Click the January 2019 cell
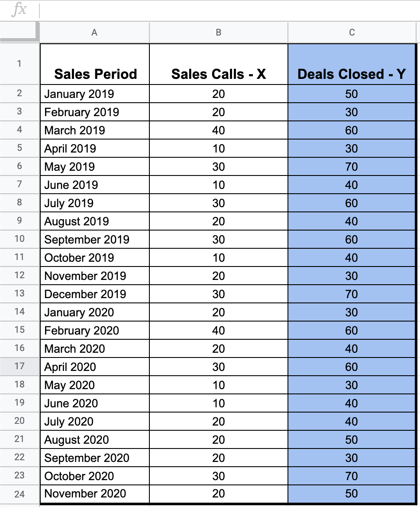This screenshot has width=420, height=507. (x=94, y=94)
